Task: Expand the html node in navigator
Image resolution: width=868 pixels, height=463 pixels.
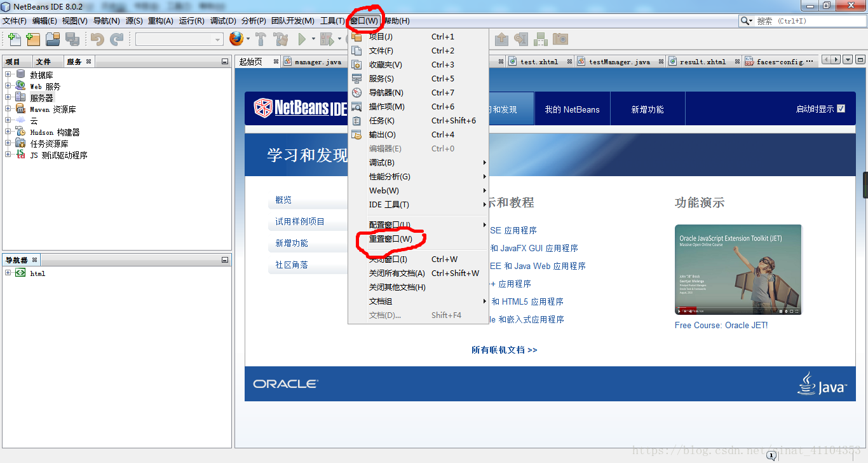Action: click(x=8, y=273)
